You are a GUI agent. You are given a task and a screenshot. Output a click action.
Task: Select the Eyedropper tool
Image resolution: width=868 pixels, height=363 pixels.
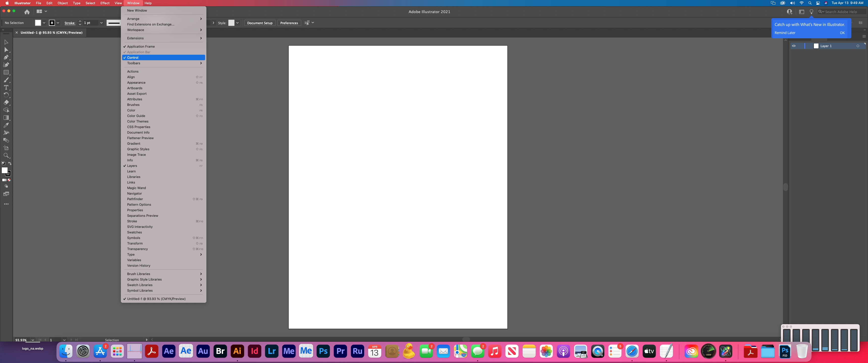(6, 125)
